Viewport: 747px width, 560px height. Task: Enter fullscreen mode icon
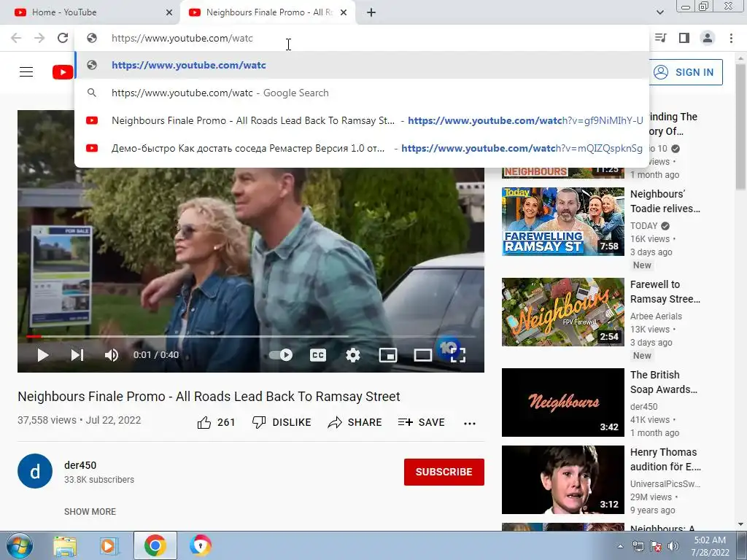click(x=458, y=355)
